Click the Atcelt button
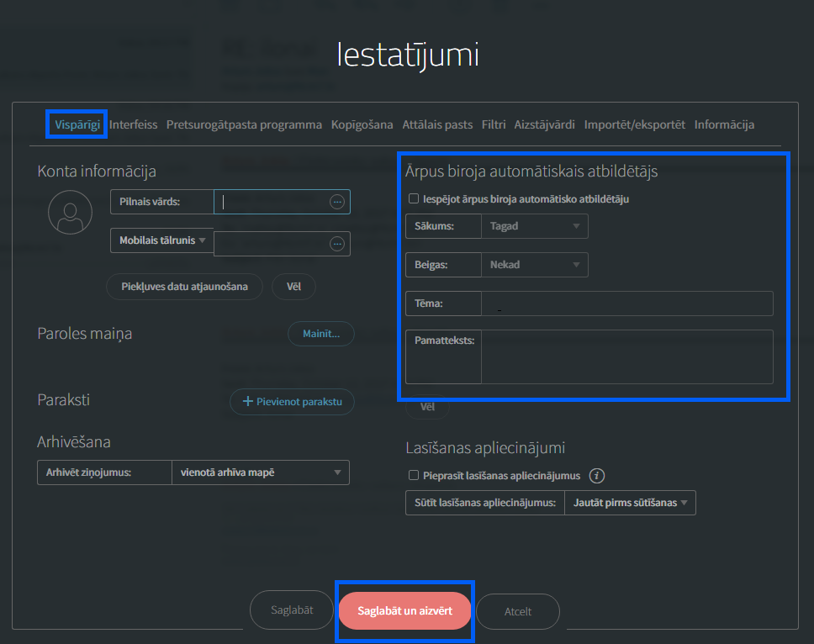814x644 pixels. [x=517, y=611]
